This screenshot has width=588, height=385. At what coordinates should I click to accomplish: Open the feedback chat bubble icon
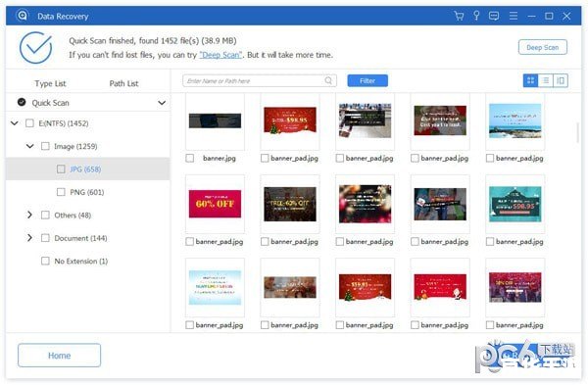coord(494,16)
